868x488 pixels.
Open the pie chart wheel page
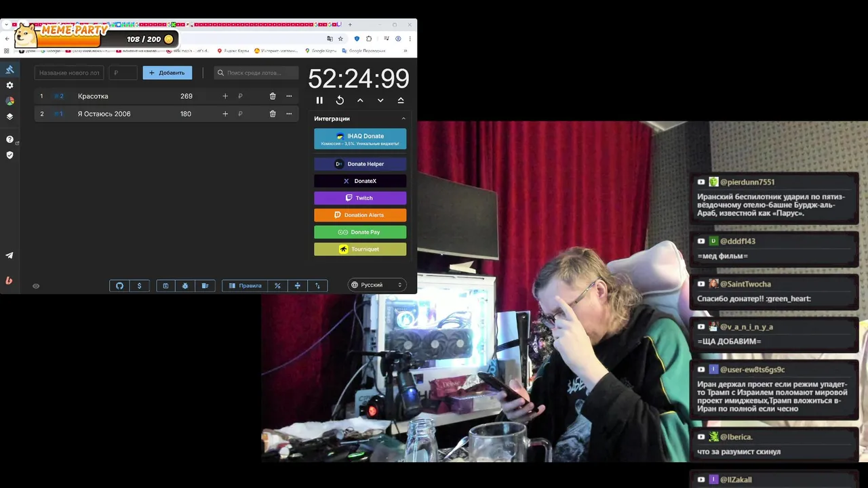pyautogui.click(x=9, y=101)
